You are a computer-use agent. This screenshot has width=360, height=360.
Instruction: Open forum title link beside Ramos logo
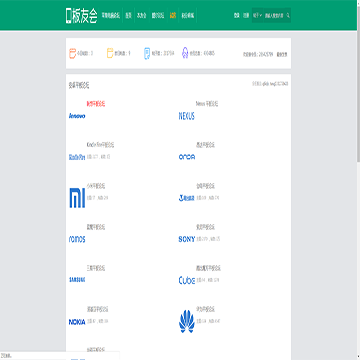pyautogui.click(x=96, y=227)
